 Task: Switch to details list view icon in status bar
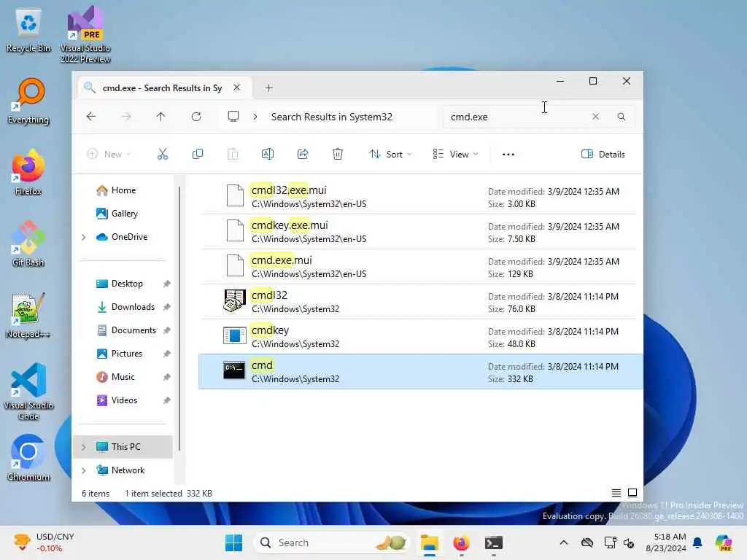click(x=616, y=493)
